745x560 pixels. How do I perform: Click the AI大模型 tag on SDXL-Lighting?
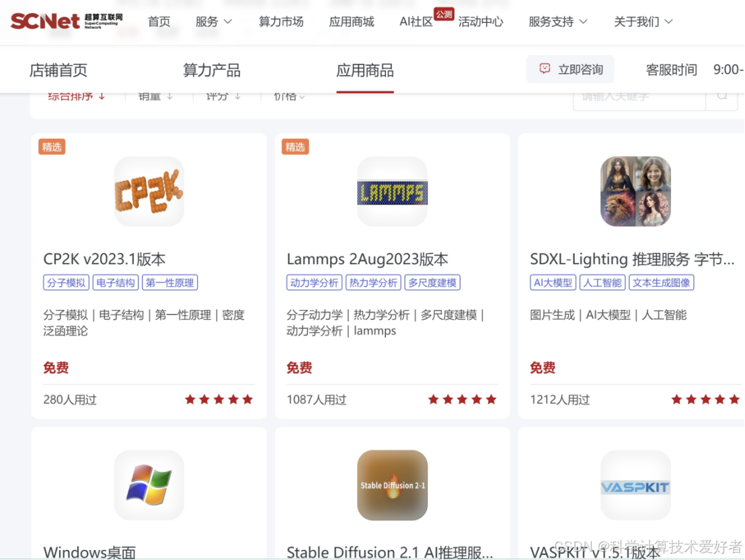click(x=553, y=282)
